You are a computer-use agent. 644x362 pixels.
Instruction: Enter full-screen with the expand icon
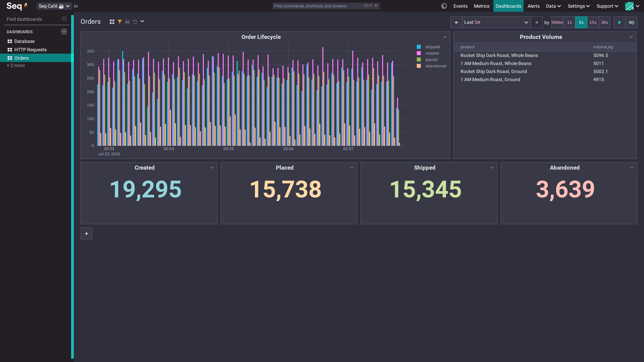pos(112,22)
